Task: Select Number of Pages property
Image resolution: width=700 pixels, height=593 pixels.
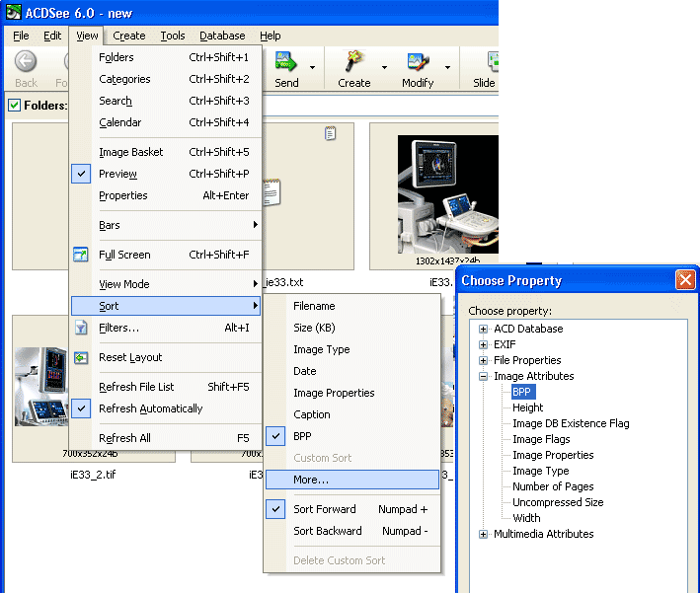Action: point(553,486)
